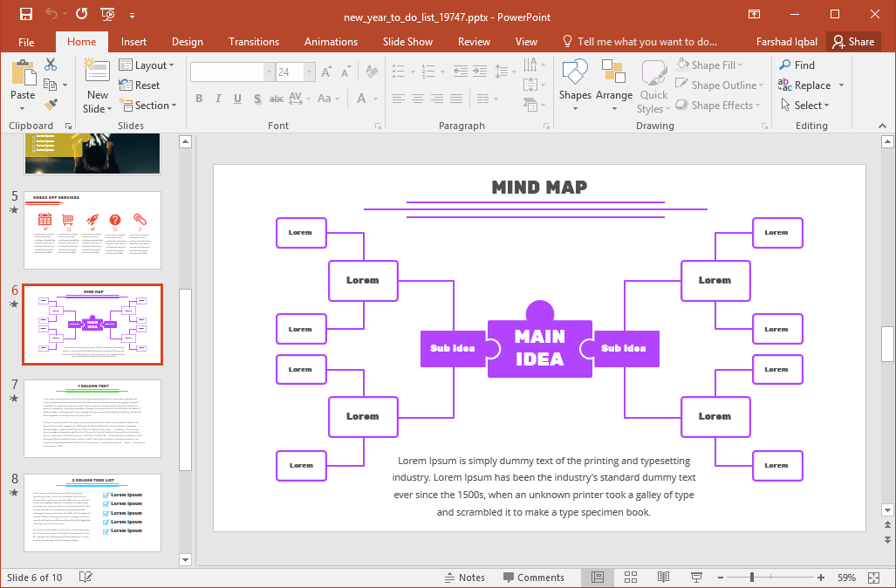This screenshot has width=896, height=588.
Task: Open the font size dropdown
Action: (307, 72)
